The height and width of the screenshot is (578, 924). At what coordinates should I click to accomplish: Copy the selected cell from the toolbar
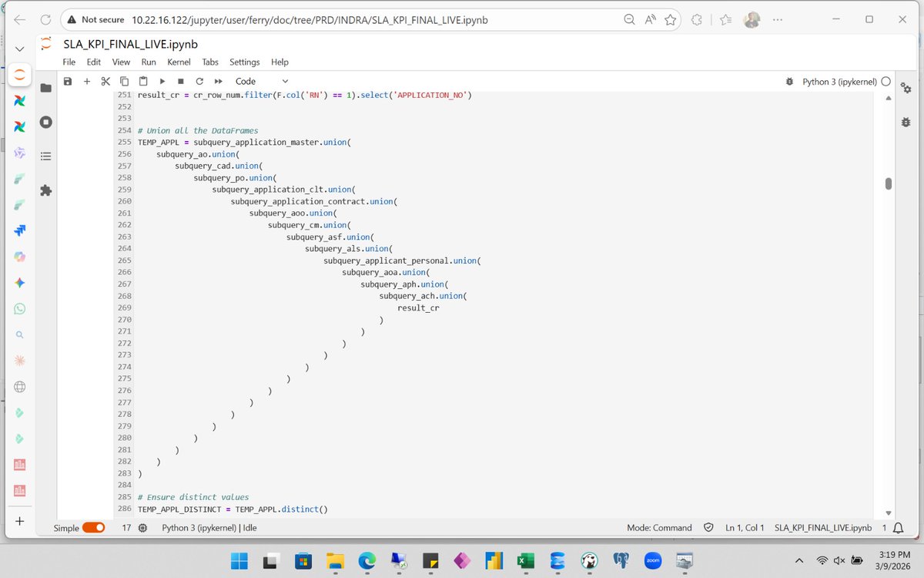coord(124,81)
